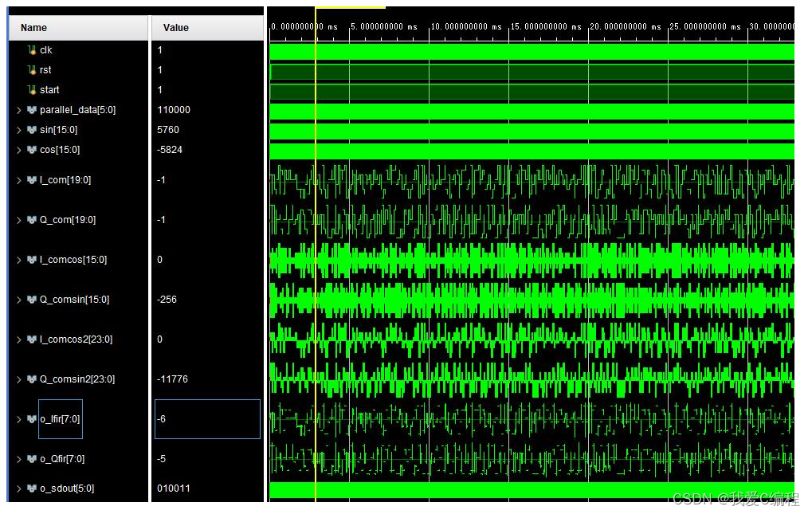Expand the Q_com[19:0] bus
812x514 pixels.
[x=19, y=220]
